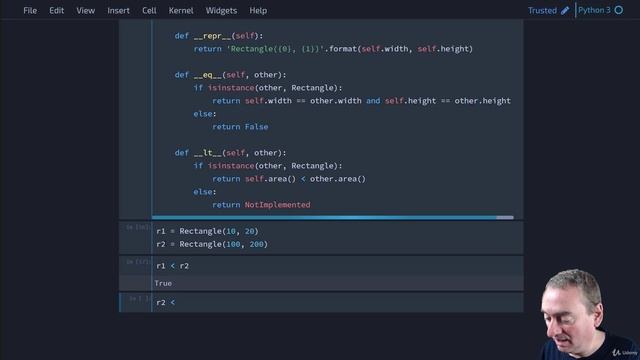This screenshot has width=640, height=360.
Task: Click the pencil edit icon beside Trusted
Action: [565, 11]
